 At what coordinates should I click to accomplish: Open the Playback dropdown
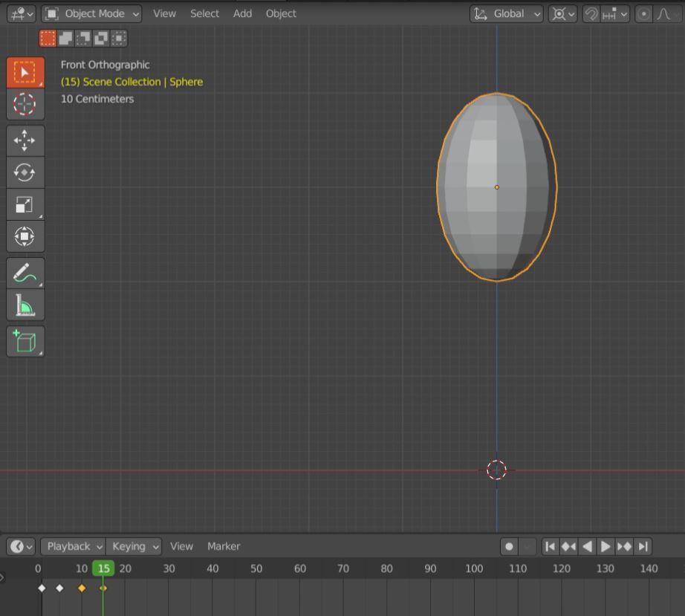[x=74, y=546]
